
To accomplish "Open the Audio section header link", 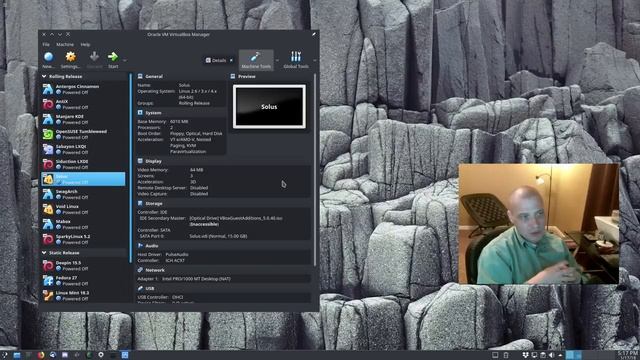I will point(152,246).
